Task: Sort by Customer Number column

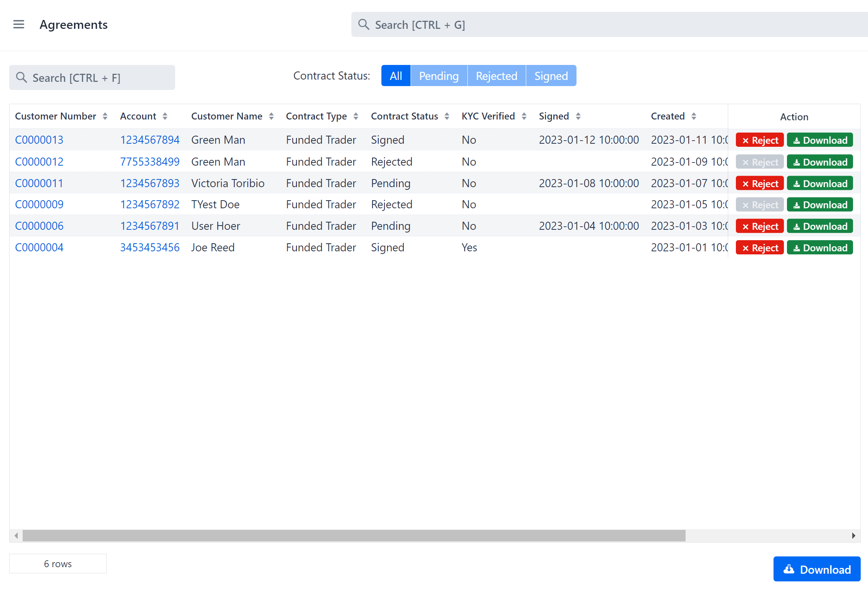Action: (105, 116)
